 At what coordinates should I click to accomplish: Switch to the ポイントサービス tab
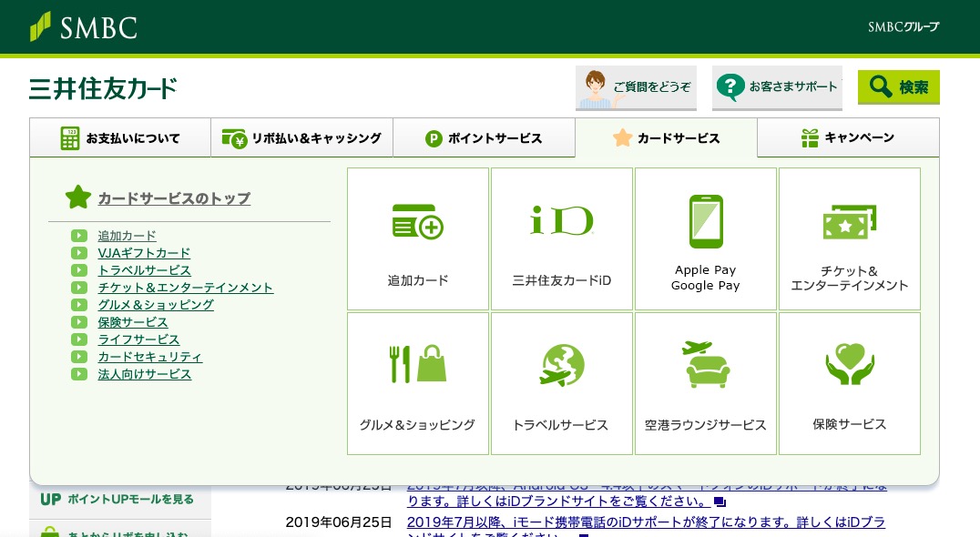tap(484, 137)
